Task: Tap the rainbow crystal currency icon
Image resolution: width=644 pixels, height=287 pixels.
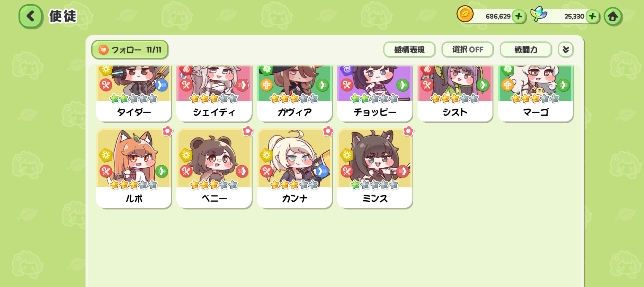Action: (x=539, y=14)
